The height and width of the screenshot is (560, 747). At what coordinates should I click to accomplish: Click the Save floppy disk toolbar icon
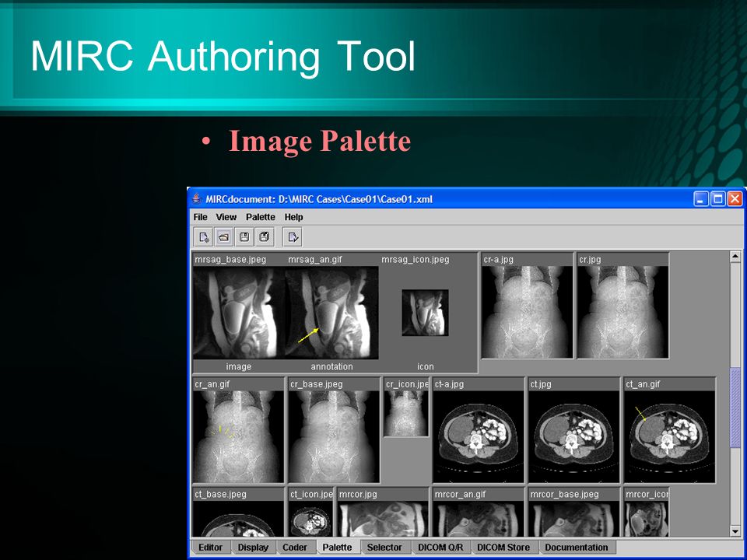pyautogui.click(x=244, y=236)
